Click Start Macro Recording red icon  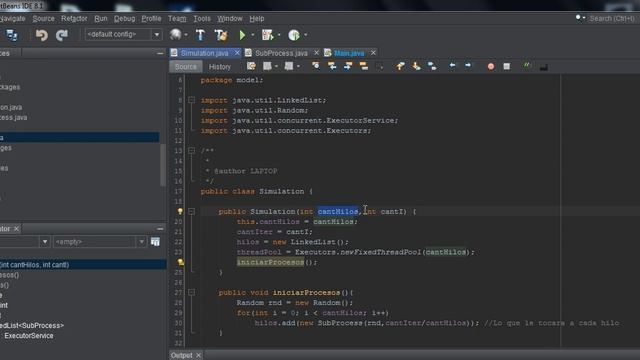pos(491,67)
